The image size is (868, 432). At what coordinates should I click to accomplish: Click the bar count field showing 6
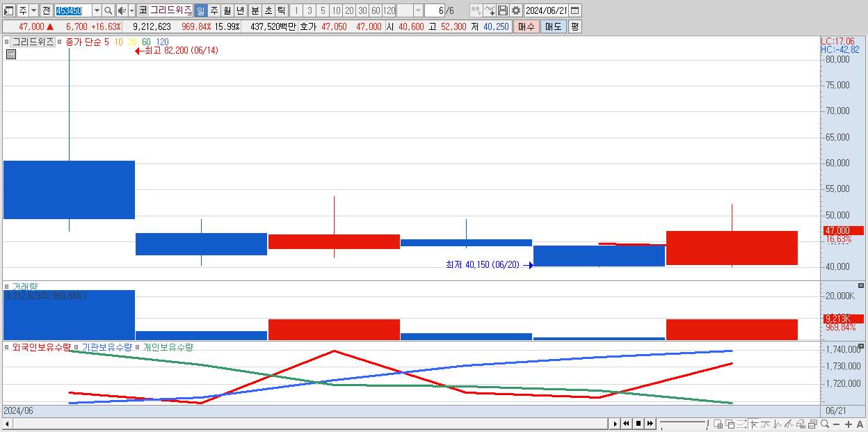pyautogui.click(x=434, y=10)
